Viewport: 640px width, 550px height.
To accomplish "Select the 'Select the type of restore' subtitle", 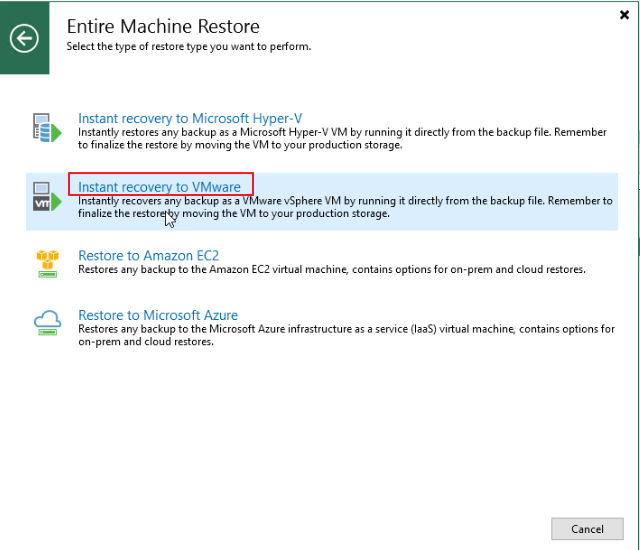I will click(x=189, y=47).
